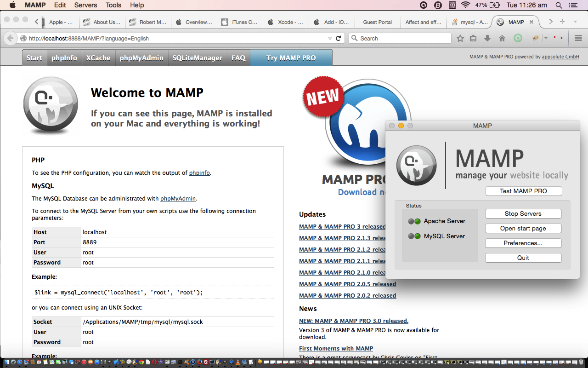Image resolution: width=588 pixels, height=368 pixels.
Task: Open the Edit menu
Action: click(x=60, y=5)
